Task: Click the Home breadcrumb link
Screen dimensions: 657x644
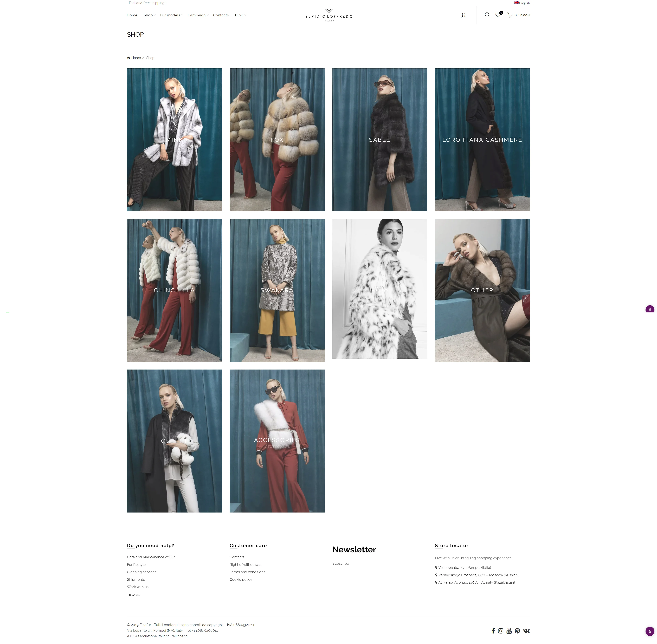Action: coord(136,58)
